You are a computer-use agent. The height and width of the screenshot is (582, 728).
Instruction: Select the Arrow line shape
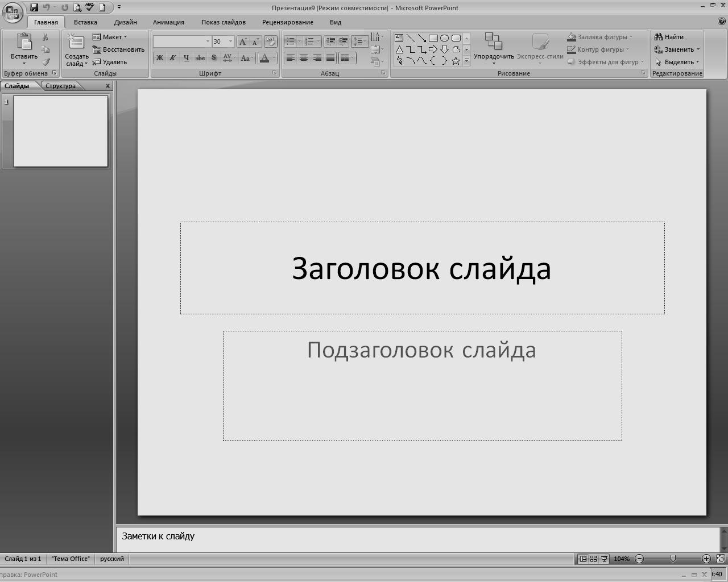[x=421, y=38]
